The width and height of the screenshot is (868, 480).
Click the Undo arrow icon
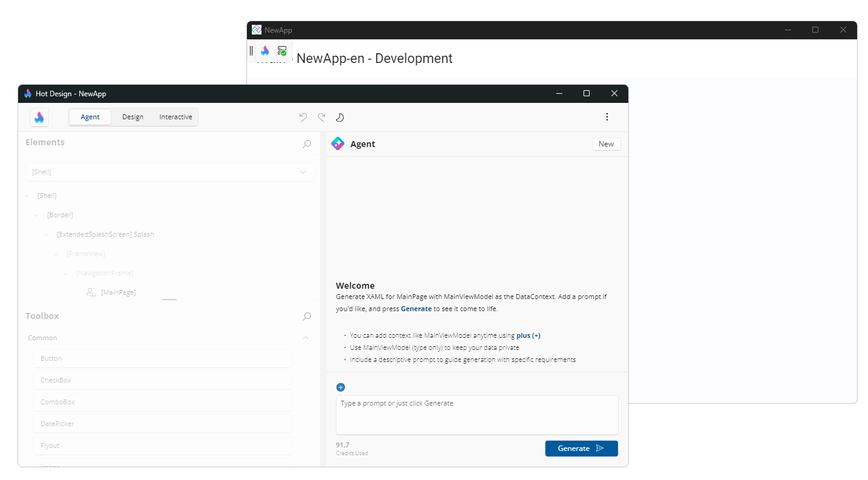point(303,117)
